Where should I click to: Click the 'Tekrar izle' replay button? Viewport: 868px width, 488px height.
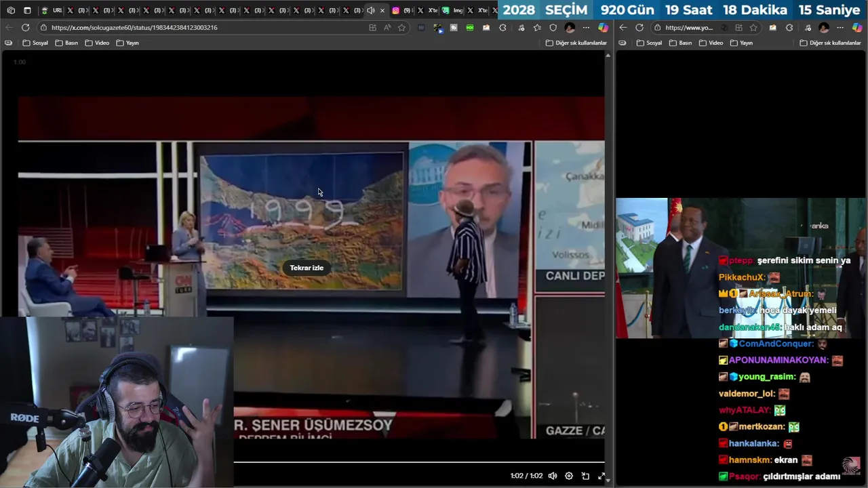307,268
